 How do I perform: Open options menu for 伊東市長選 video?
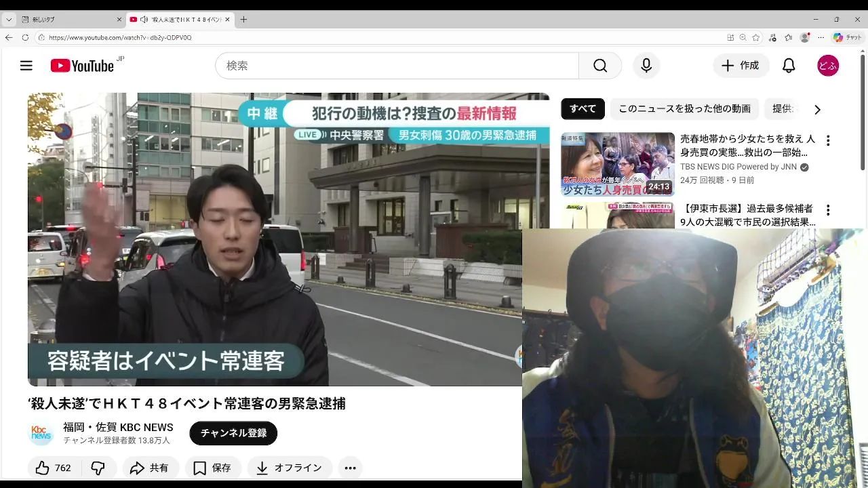tap(828, 210)
